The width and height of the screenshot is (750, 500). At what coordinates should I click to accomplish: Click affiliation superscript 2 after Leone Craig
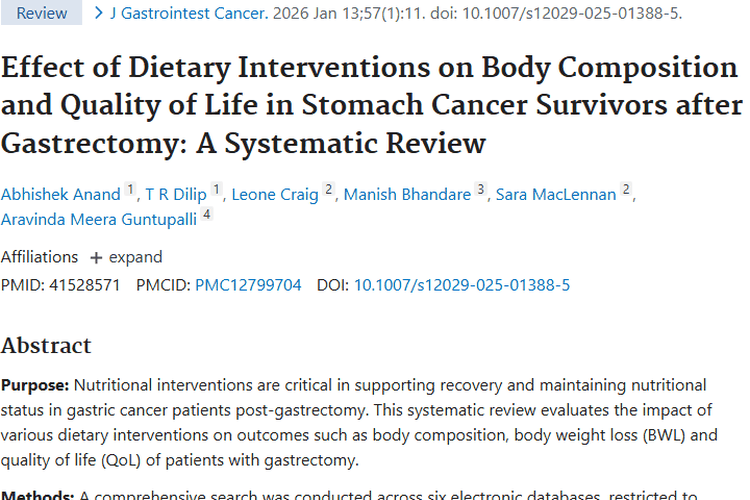[329, 191]
